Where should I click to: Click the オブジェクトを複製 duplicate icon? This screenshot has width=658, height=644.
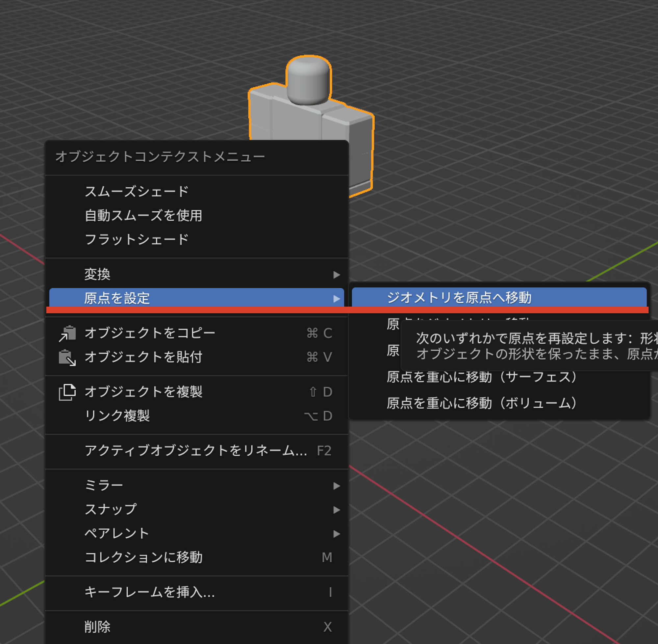tap(67, 392)
